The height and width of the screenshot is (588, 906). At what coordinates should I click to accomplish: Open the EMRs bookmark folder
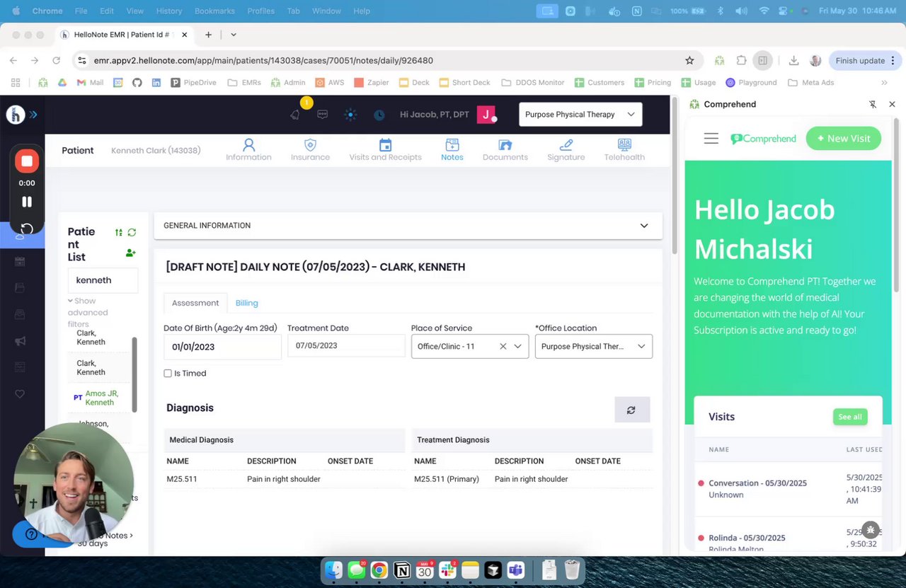pyautogui.click(x=244, y=83)
